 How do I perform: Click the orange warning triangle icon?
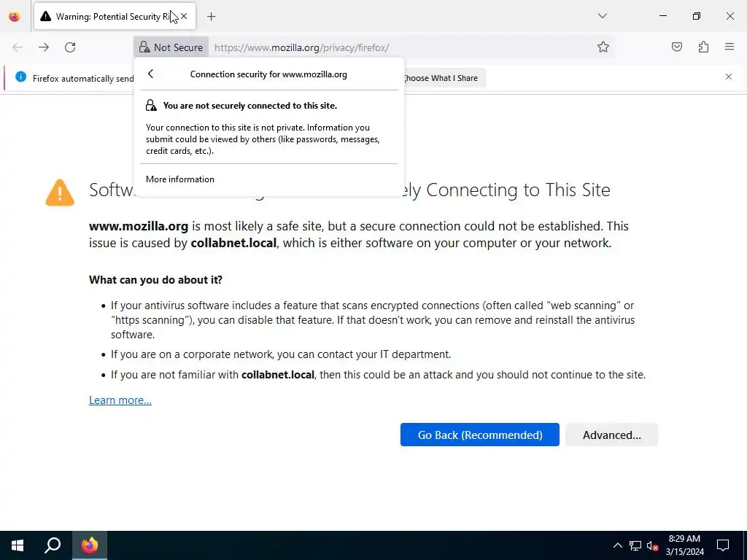(x=60, y=192)
